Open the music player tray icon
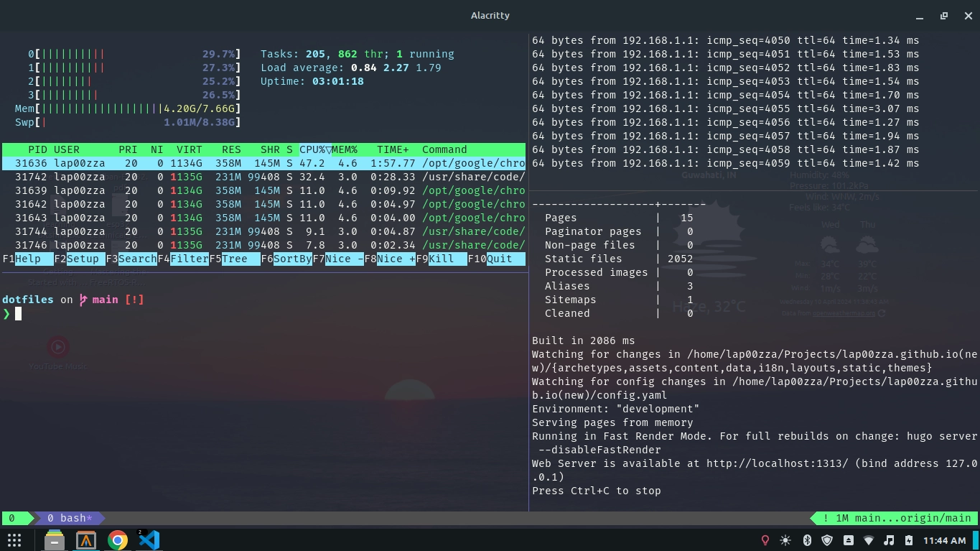The height and width of the screenshot is (551, 980). tap(890, 540)
